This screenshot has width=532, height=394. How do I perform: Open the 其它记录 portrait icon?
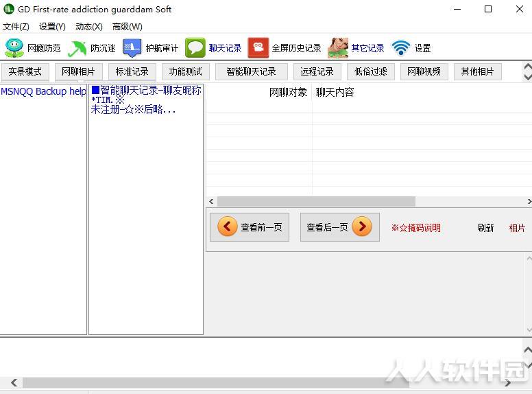tap(338, 48)
